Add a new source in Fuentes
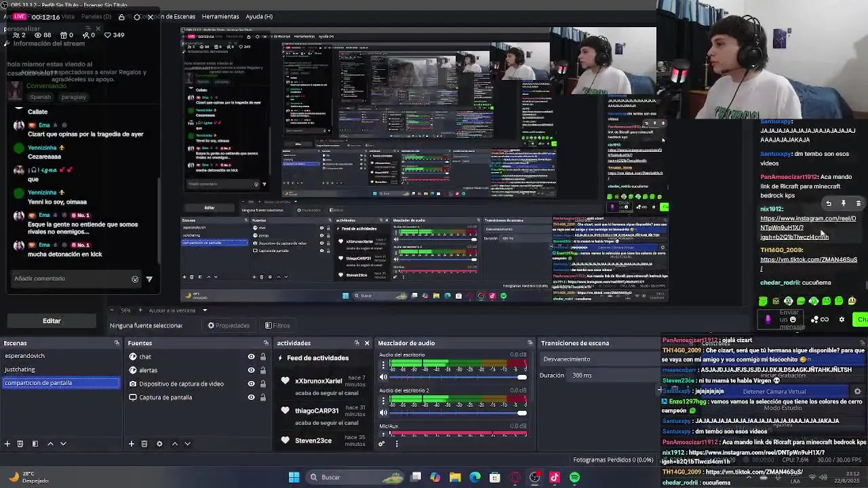 click(132, 444)
